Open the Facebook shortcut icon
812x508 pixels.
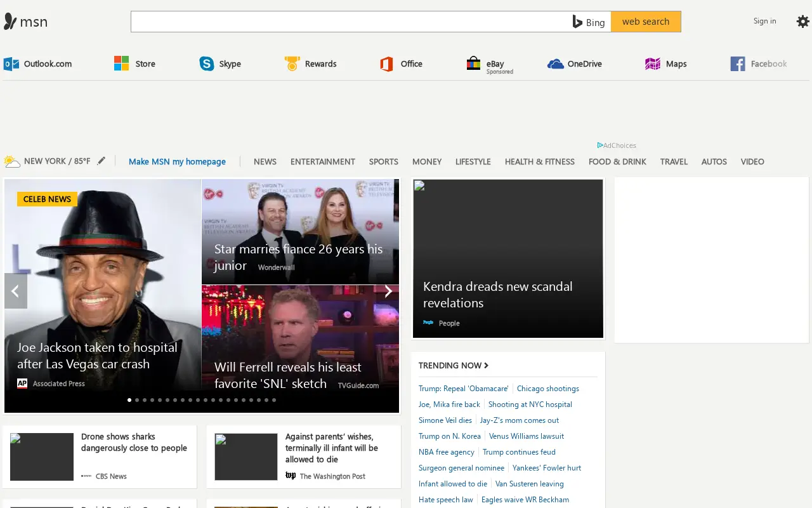click(x=738, y=63)
